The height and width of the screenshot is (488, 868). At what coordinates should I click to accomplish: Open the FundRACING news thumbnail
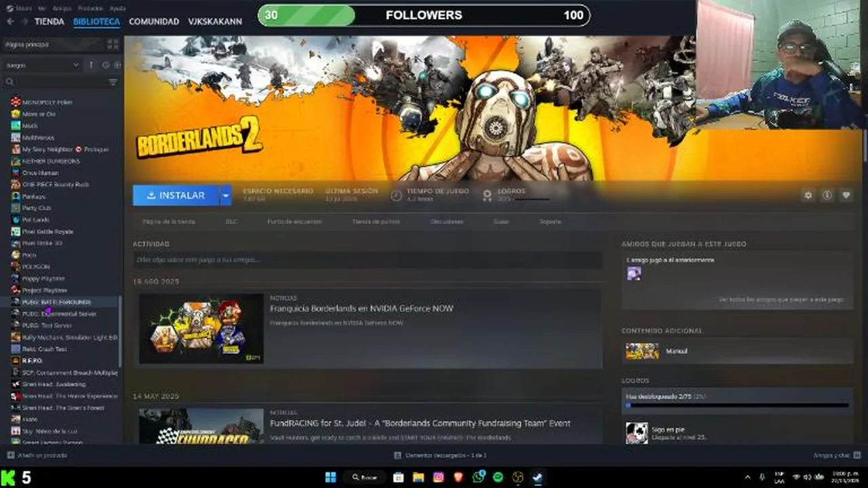click(201, 426)
